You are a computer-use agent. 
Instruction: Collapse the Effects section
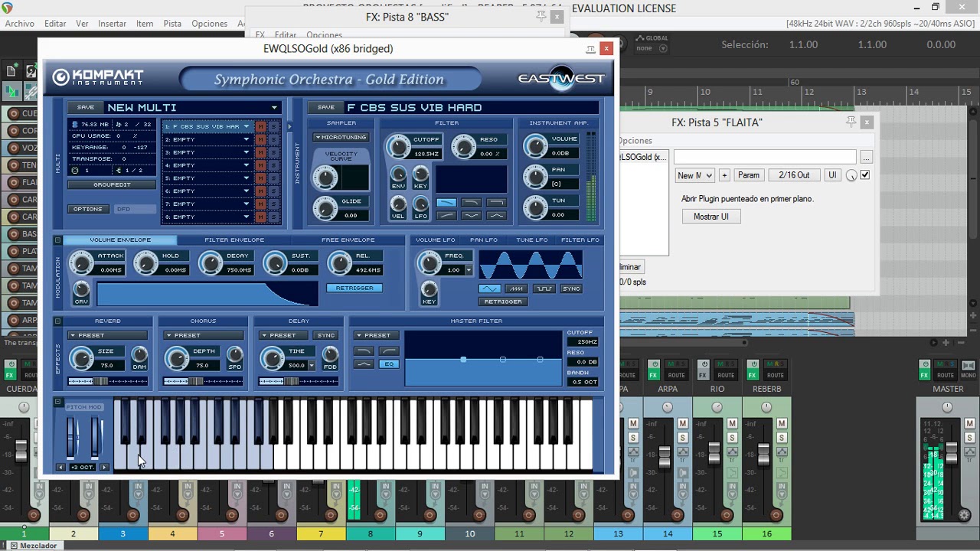57,321
